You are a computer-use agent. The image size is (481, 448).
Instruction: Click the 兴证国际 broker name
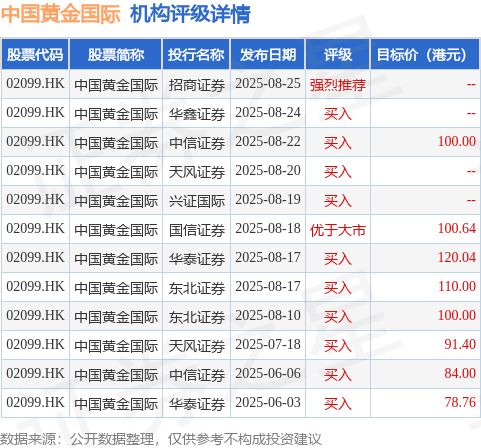click(x=197, y=201)
